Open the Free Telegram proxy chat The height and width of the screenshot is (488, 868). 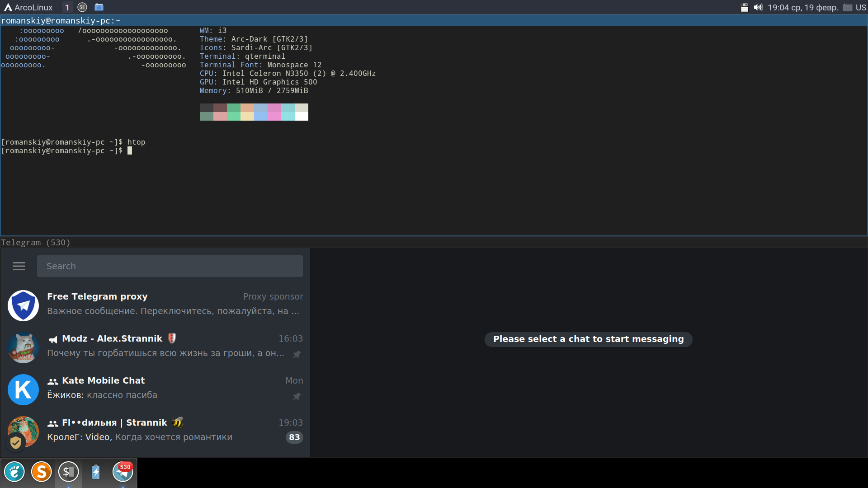click(x=155, y=305)
